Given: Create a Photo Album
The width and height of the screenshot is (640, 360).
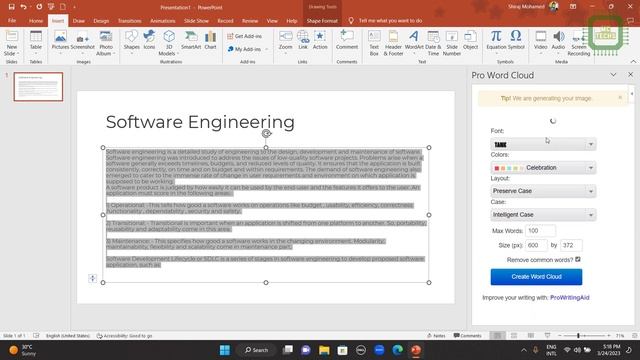Looking at the screenshot, I should click(x=106, y=43).
